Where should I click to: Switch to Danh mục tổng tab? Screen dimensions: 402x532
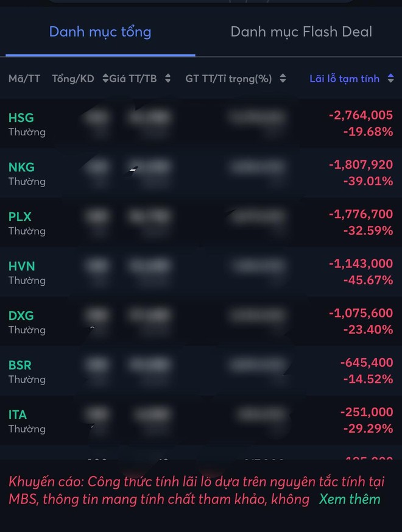tap(100, 32)
